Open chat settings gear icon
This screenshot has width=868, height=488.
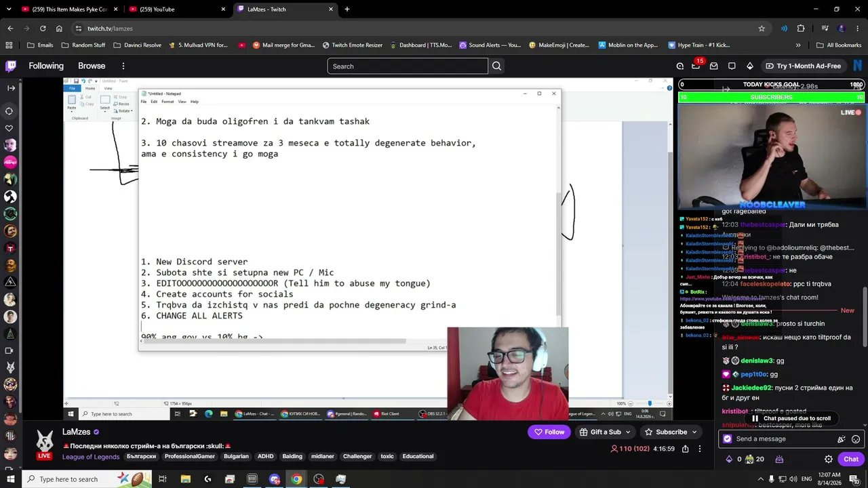click(828, 459)
